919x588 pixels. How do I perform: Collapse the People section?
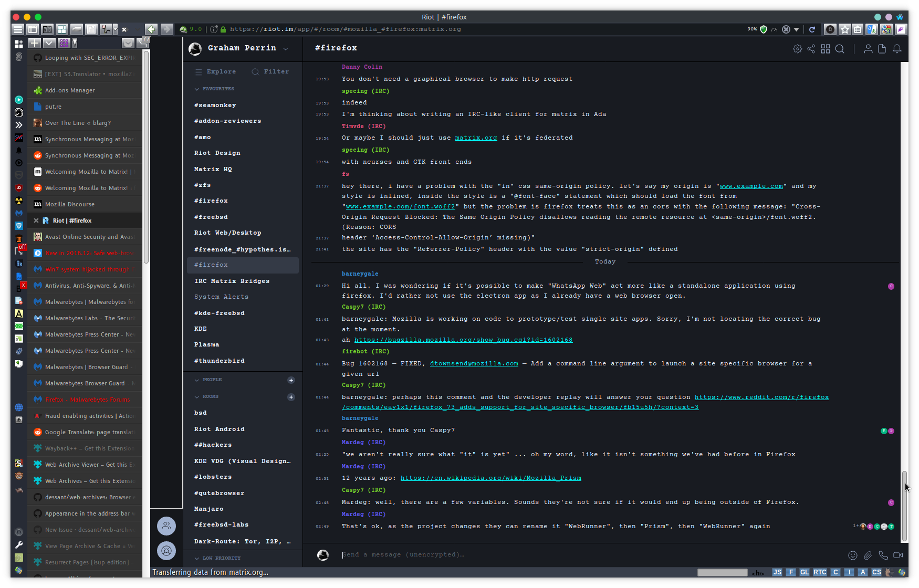tap(208, 380)
